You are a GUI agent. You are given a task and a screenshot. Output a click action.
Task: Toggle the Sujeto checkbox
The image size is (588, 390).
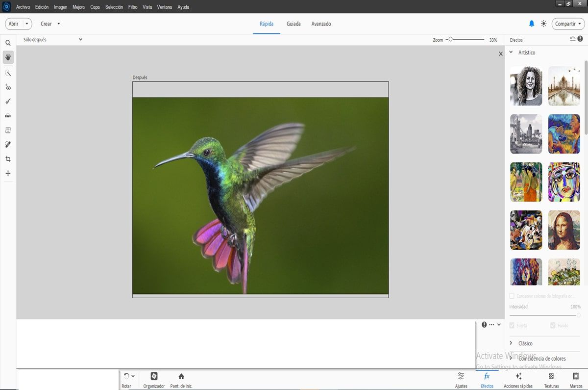512,326
